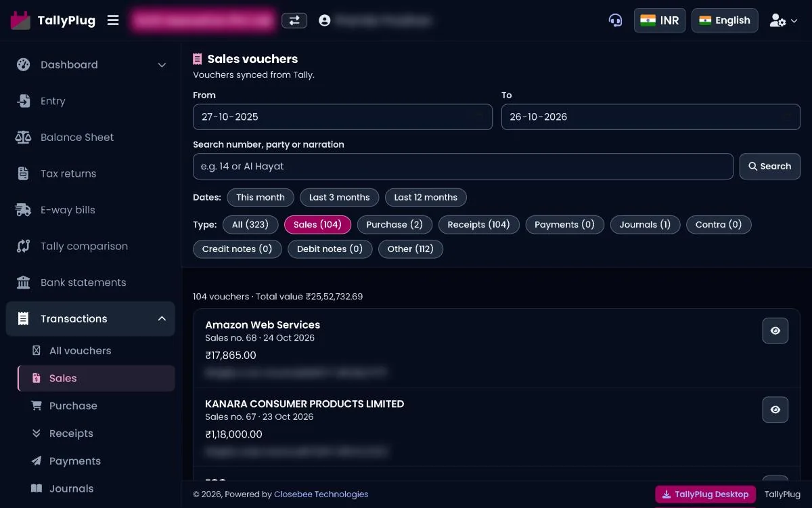Select the Journals (1) type filter
The width and height of the screenshot is (812, 508).
click(x=645, y=225)
